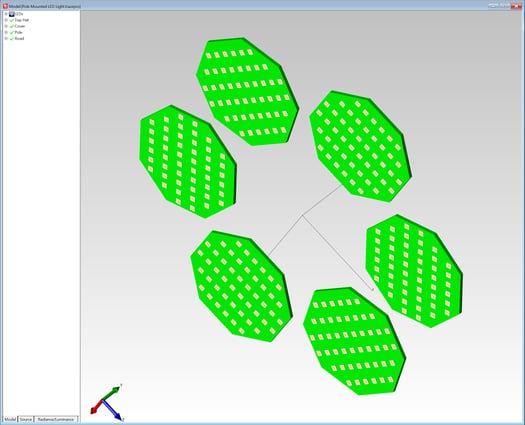
Task: Click the blue Z axis arrow
Action: (113, 410)
